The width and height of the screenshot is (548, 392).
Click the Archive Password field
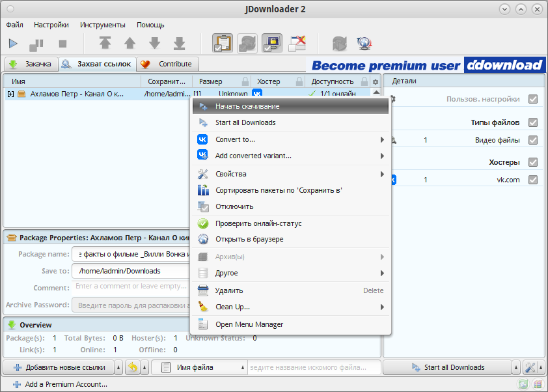(131, 305)
